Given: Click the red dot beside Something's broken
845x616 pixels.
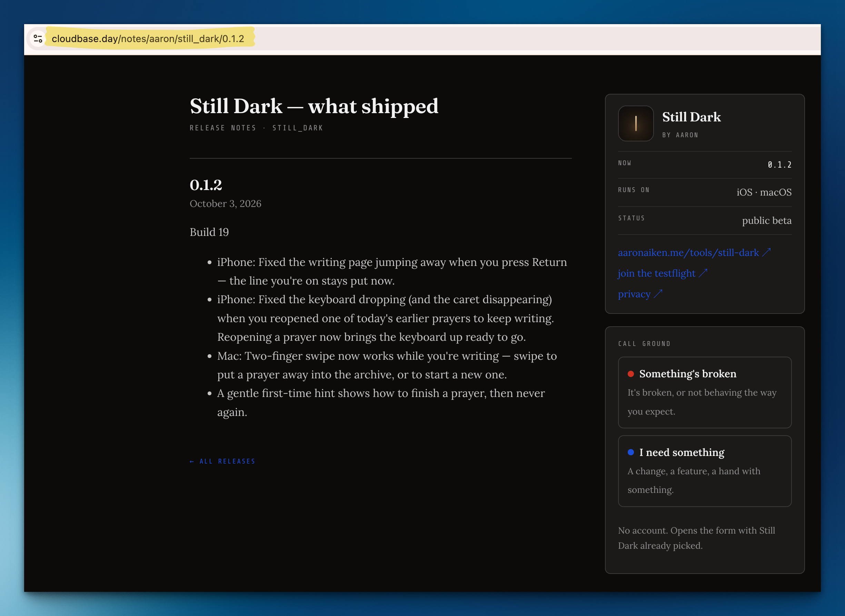Looking at the screenshot, I should pyautogui.click(x=630, y=374).
